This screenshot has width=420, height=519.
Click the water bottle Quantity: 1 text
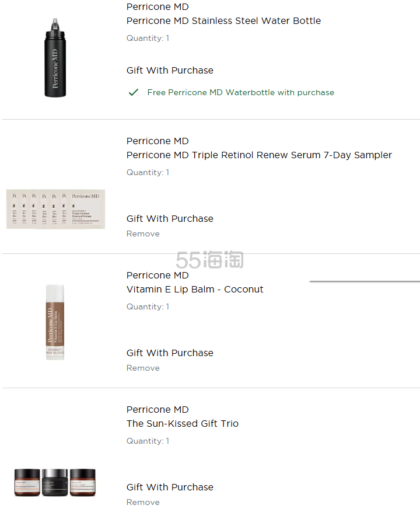tap(148, 38)
